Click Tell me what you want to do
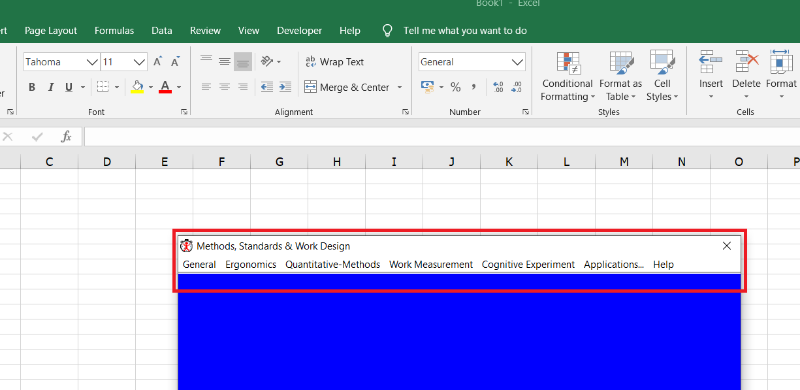The height and width of the screenshot is (390, 800). (465, 31)
